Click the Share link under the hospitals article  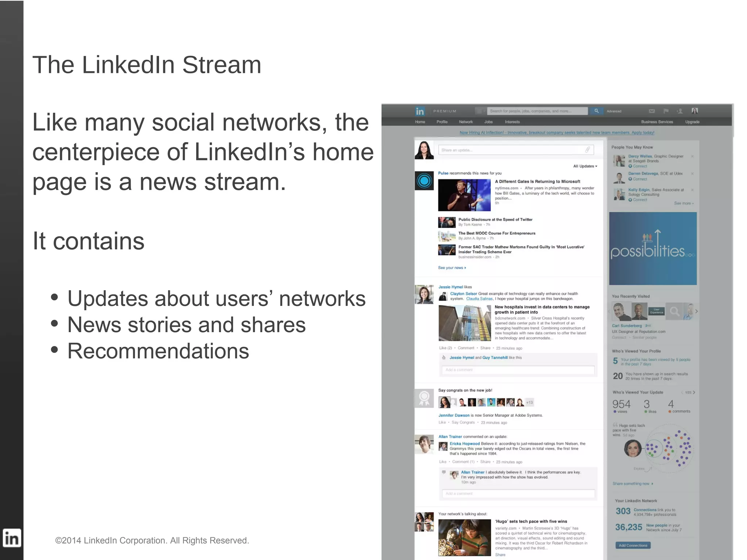point(485,348)
